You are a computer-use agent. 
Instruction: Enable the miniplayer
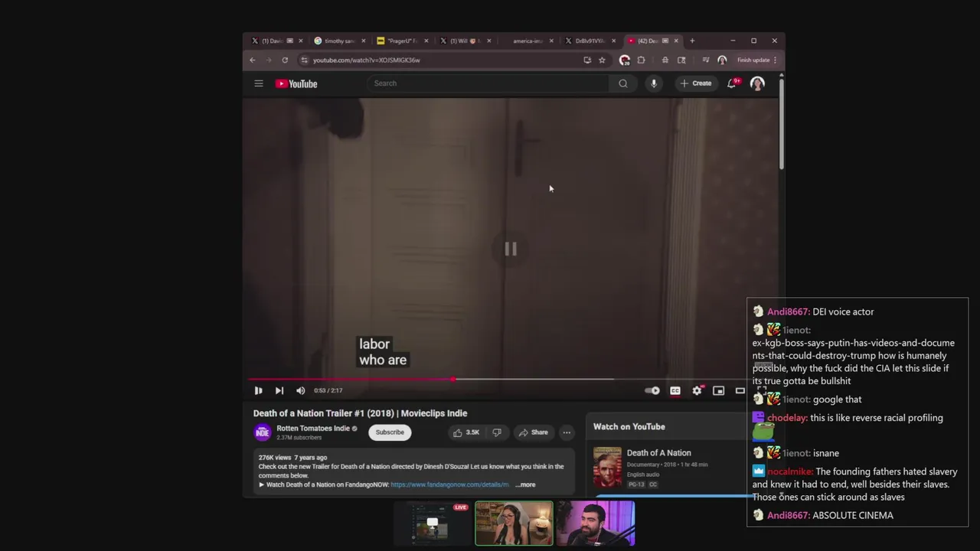(718, 390)
